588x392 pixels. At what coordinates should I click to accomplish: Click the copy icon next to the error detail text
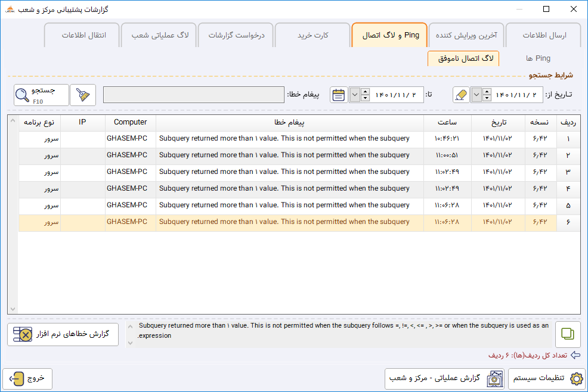(x=568, y=334)
